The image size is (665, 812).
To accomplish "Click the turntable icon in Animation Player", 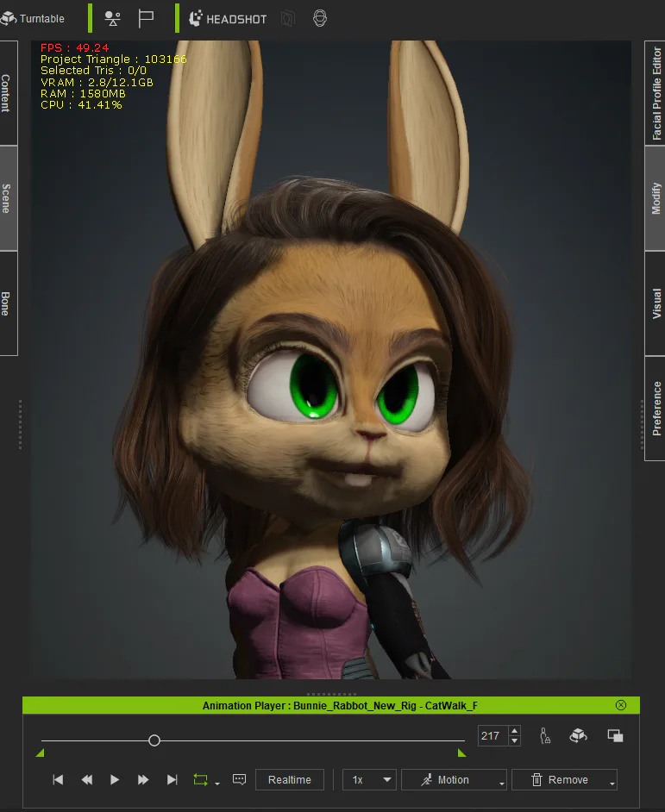I will pos(579,735).
